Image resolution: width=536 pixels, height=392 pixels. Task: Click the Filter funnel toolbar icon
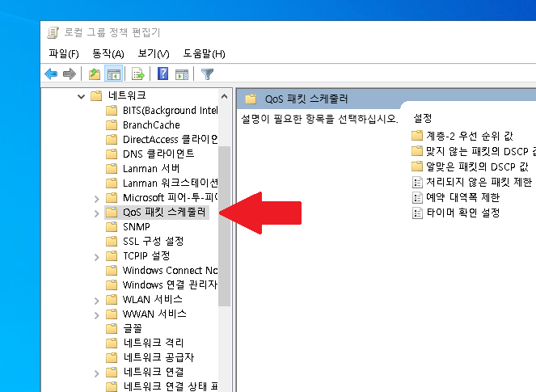tap(207, 74)
